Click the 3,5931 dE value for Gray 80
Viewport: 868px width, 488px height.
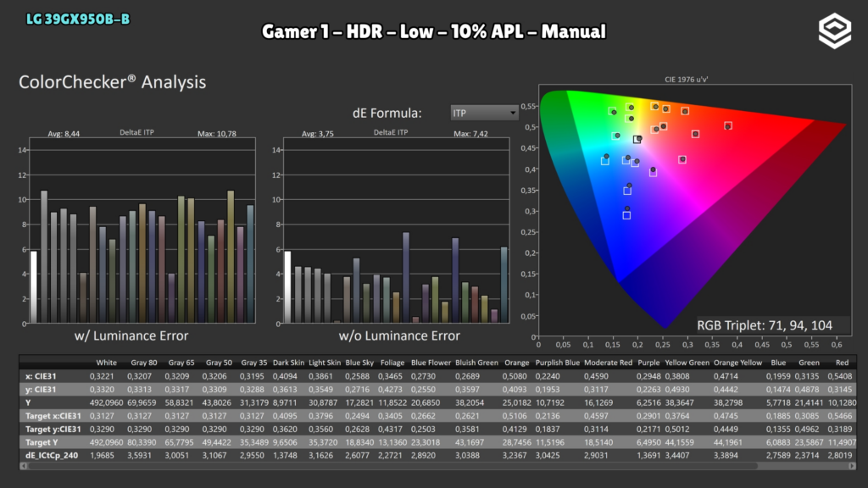[143, 455]
